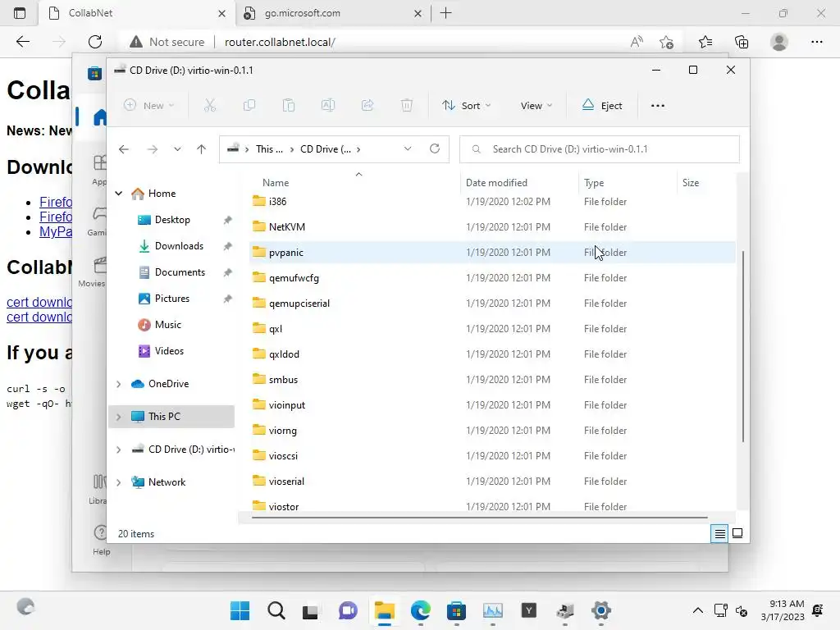
Task: Open Edge Collections icon
Action: tap(742, 42)
